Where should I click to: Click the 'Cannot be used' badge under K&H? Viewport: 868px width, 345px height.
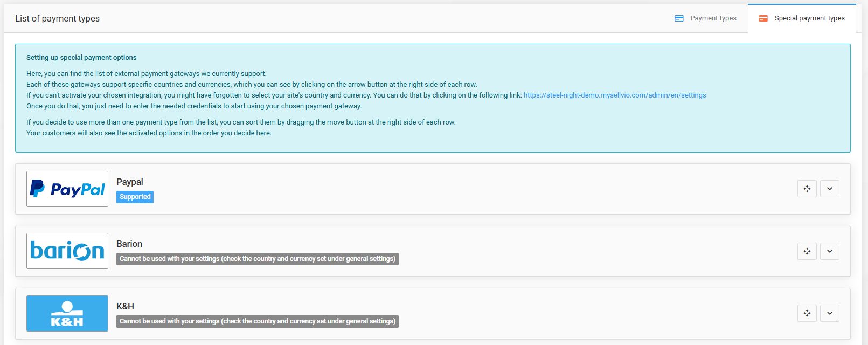click(257, 321)
